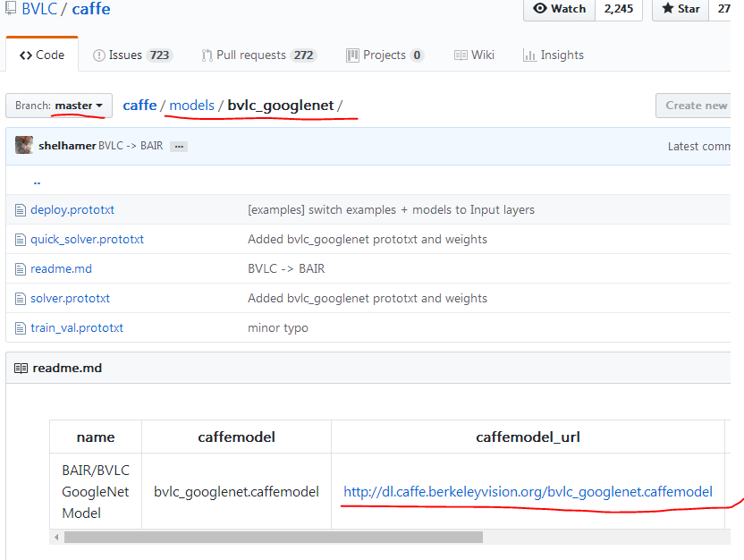Open solver.prototxt file
The height and width of the screenshot is (560, 744).
(x=70, y=298)
